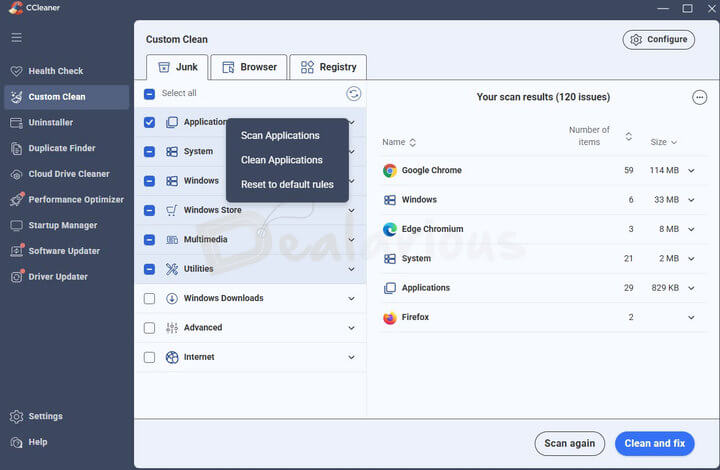
Task: Open the hamburger menu in sidebar
Action: pyautogui.click(x=17, y=38)
